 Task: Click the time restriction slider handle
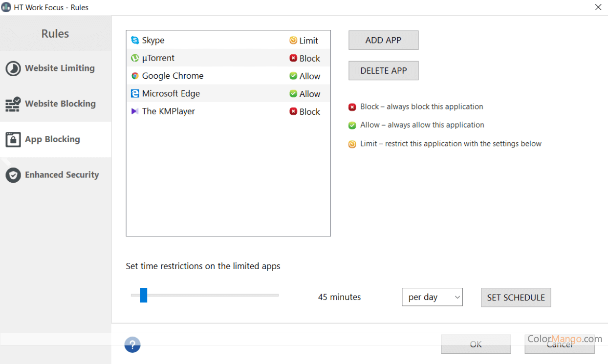point(144,295)
